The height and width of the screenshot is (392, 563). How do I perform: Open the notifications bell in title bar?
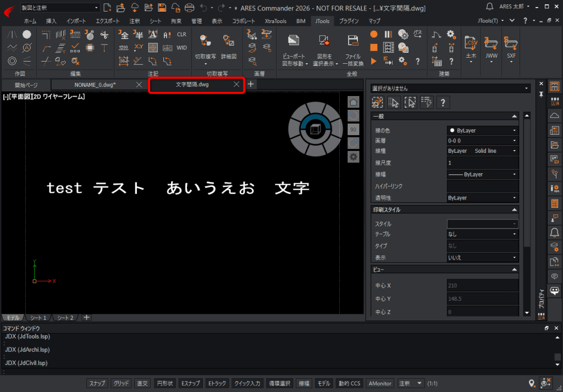[489, 7]
